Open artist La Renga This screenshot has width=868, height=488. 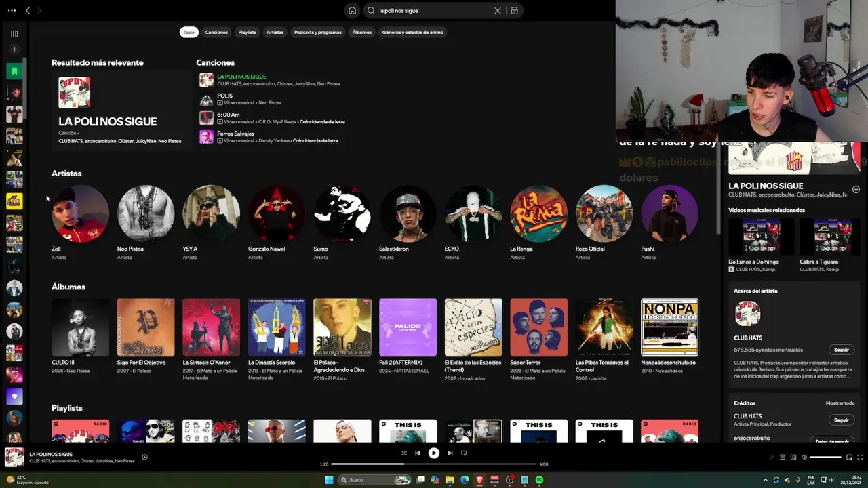coord(539,213)
